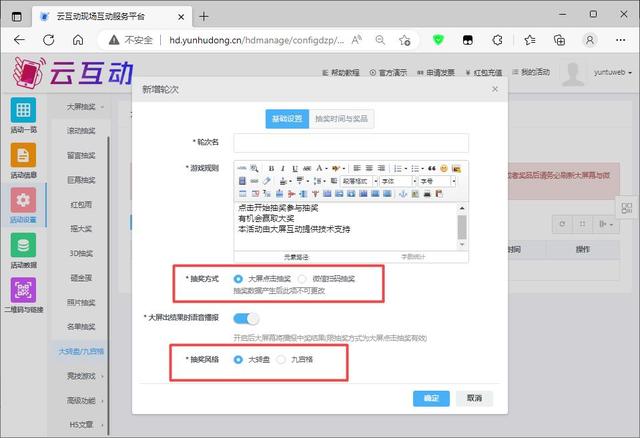Screen dimensions: 640x438
Task: Switch to the 抽奖时间与奖品 tab
Action: coord(341,119)
